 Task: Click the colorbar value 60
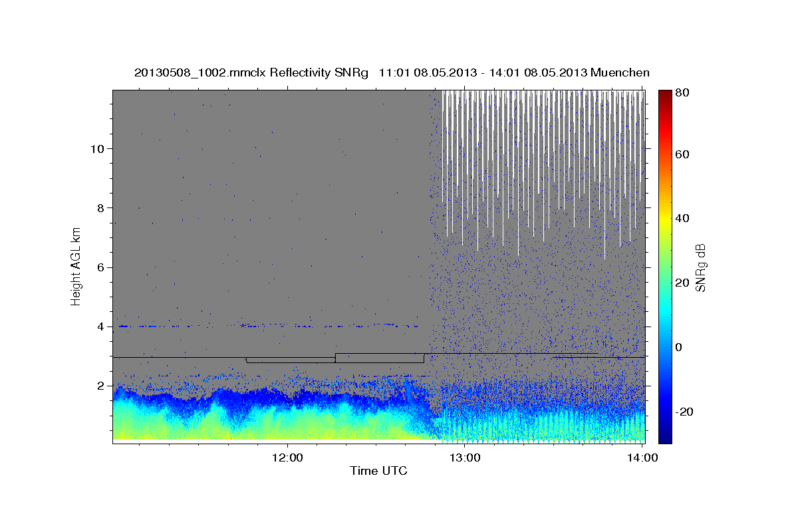coord(682,154)
